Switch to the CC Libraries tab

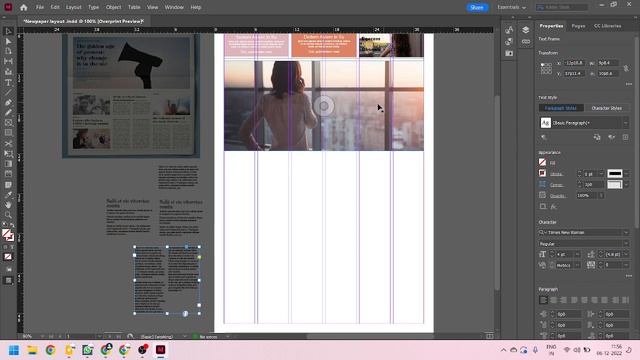point(607,26)
